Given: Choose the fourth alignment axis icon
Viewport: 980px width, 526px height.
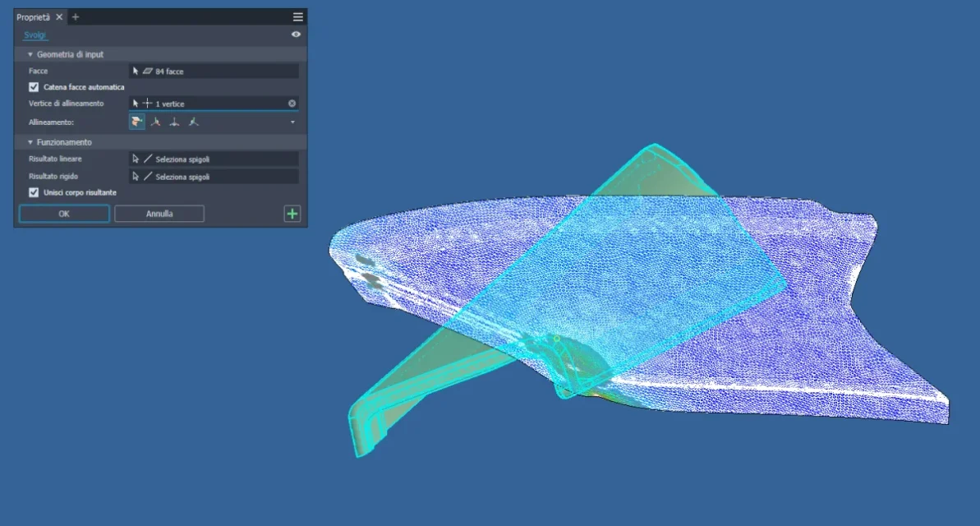Looking at the screenshot, I should click(x=193, y=122).
